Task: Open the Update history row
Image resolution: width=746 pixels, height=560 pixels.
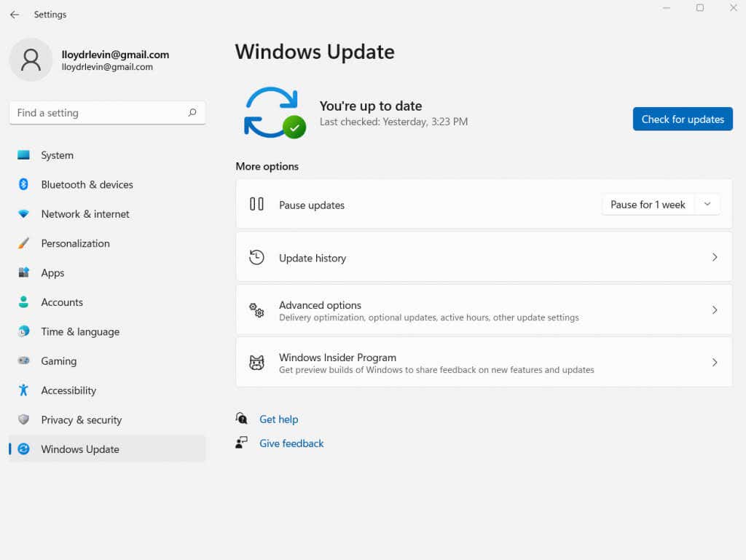Action: (484, 257)
